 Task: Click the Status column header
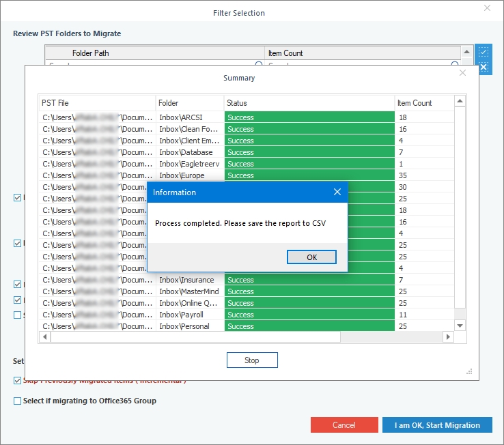coord(309,103)
